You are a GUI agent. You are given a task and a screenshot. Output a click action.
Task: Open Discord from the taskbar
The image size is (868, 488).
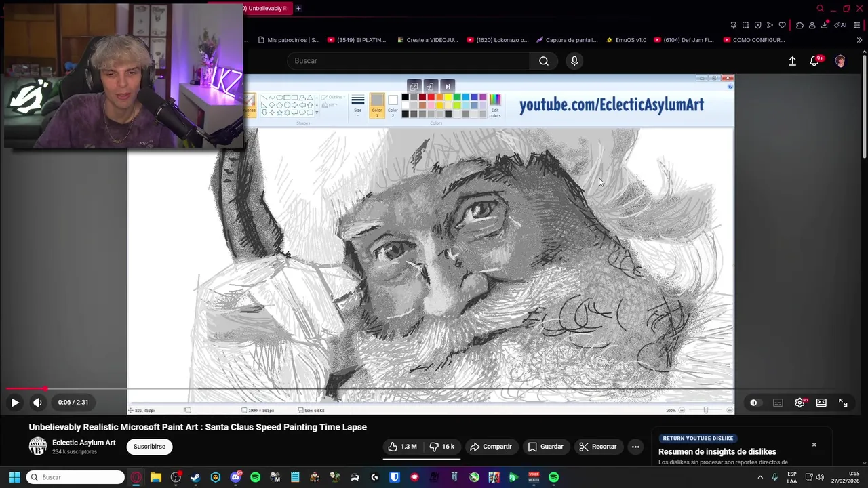[x=235, y=477]
